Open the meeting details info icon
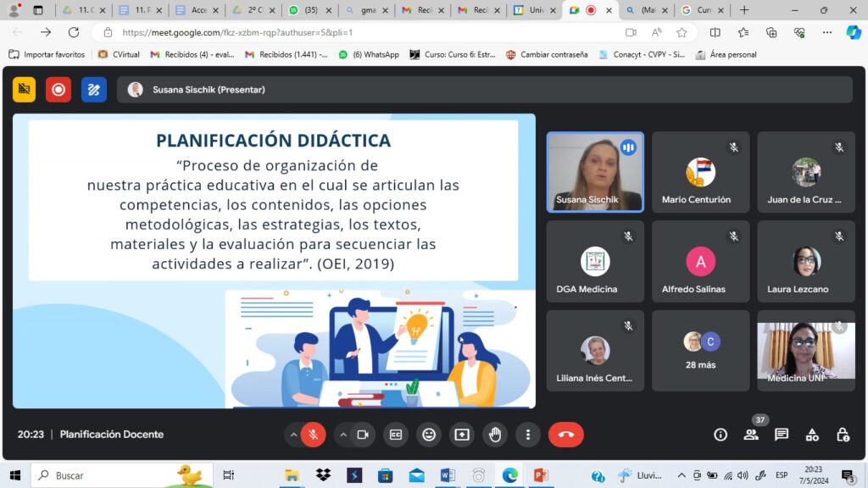The height and width of the screenshot is (488, 868). pos(721,435)
